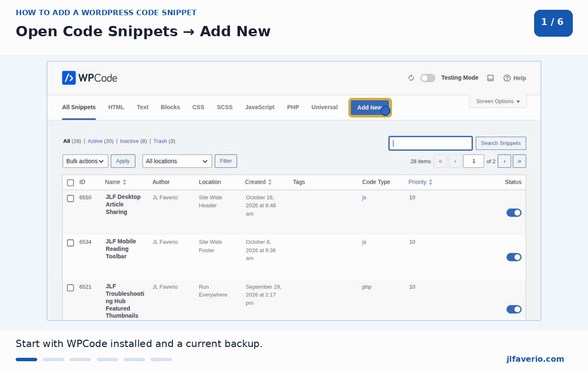Click the Help label
This screenshot has height=372, width=588.
(x=520, y=78)
